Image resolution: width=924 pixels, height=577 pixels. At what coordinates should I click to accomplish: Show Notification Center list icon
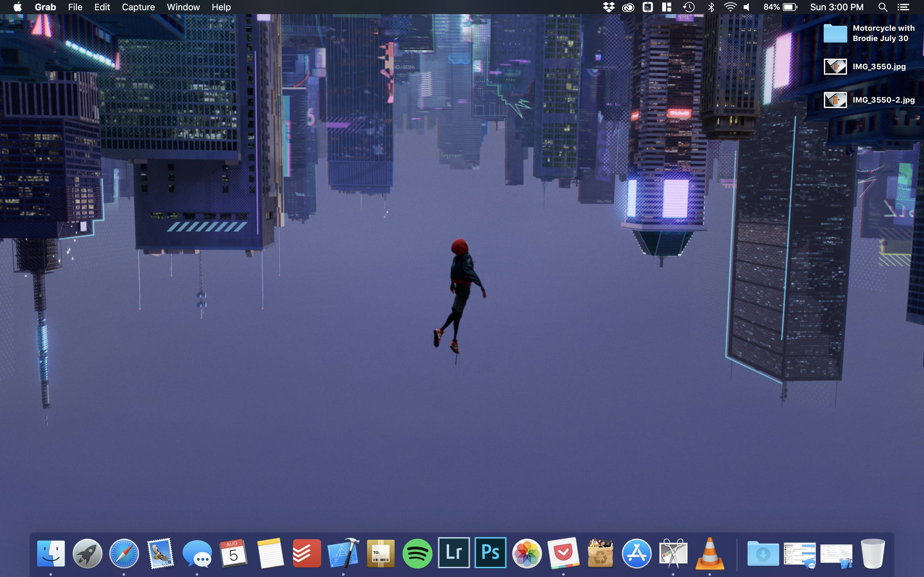coord(903,7)
